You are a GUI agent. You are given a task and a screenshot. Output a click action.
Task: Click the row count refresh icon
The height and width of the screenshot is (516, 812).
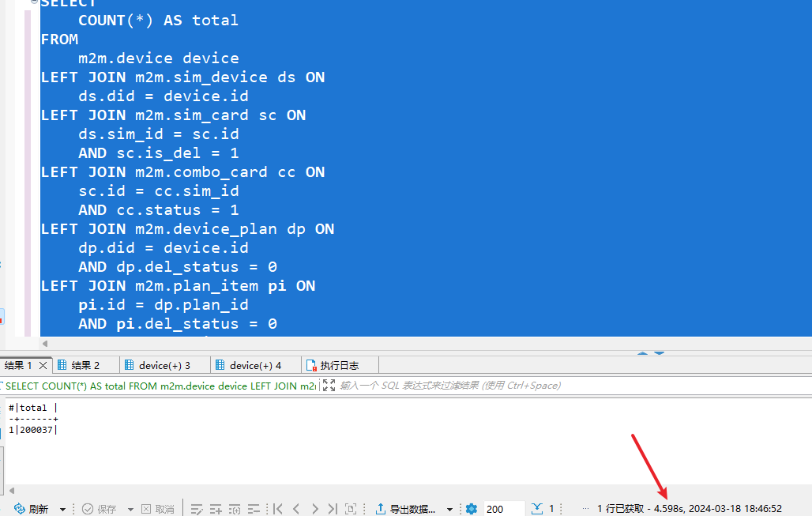[537, 509]
